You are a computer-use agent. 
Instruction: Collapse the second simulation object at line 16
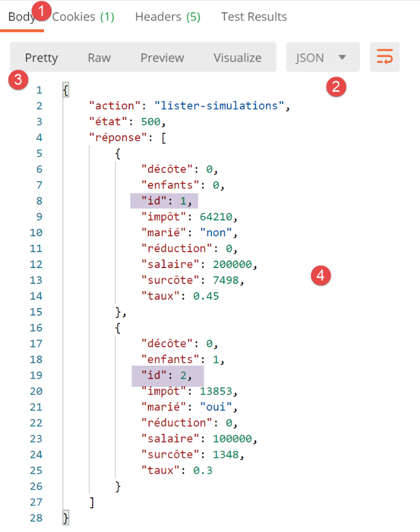pyautogui.click(x=53, y=327)
